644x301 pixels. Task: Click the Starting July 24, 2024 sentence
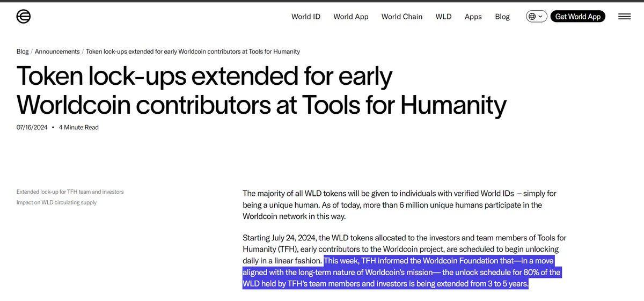coord(404,249)
